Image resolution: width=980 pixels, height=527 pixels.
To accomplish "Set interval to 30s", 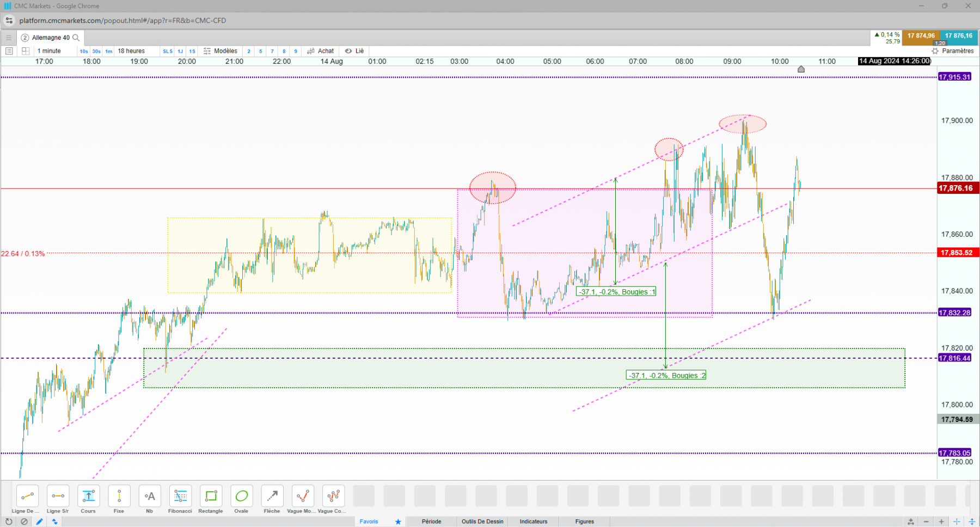I will point(96,51).
